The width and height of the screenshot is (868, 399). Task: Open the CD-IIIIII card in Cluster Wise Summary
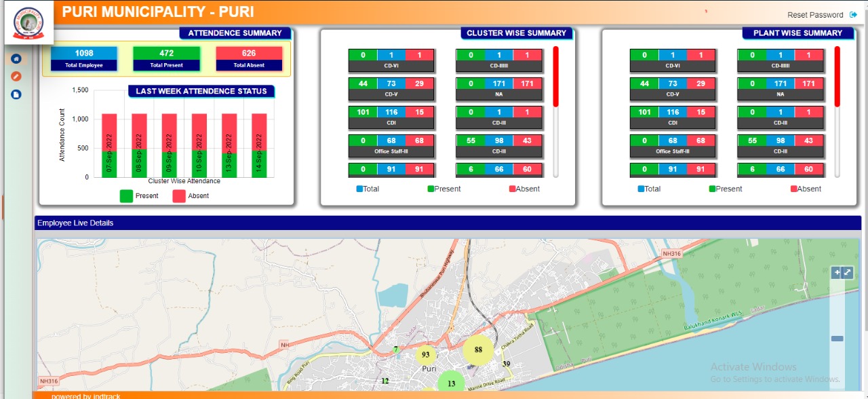pos(498,60)
